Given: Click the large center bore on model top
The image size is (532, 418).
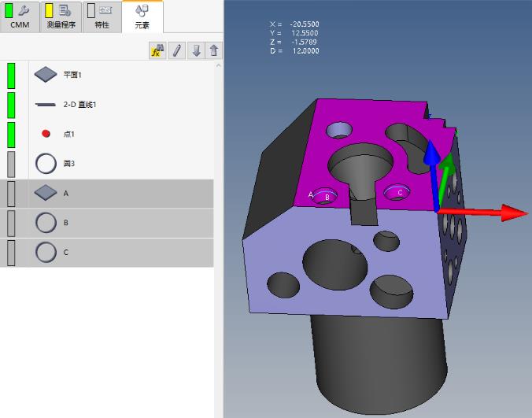Looking at the screenshot, I should (360, 165).
